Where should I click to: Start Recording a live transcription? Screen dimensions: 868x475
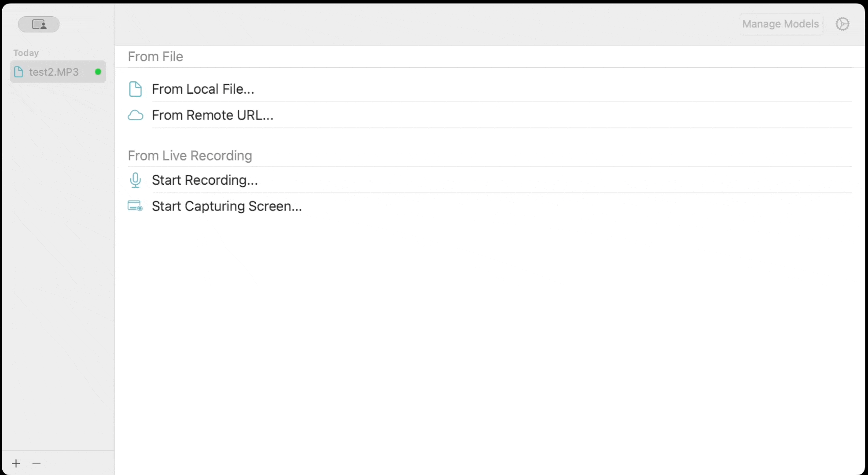205,180
